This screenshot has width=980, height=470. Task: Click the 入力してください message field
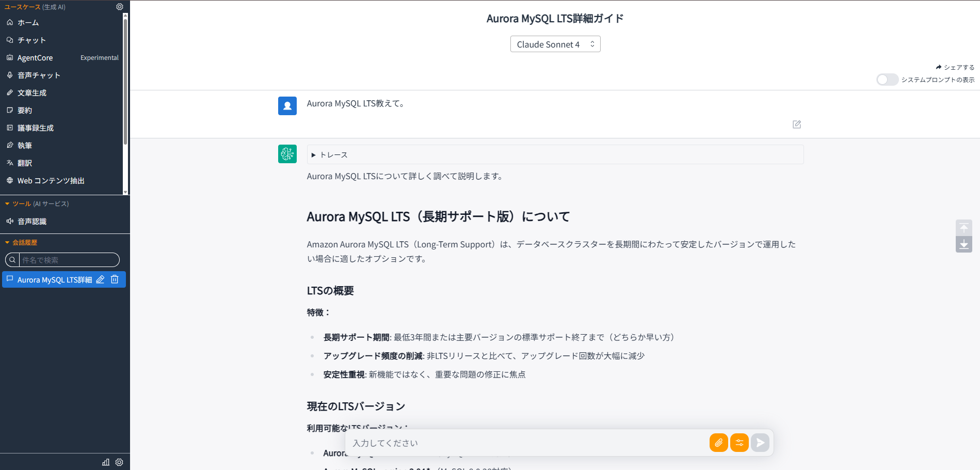528,443
